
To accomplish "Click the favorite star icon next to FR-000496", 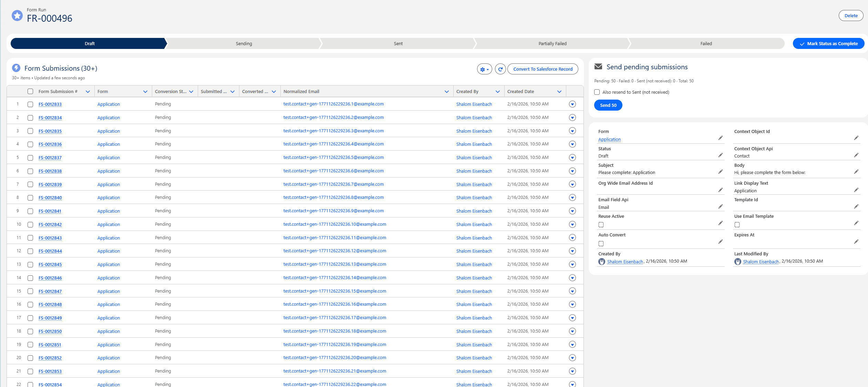I will pyautogui.click(x=17, y=15).
